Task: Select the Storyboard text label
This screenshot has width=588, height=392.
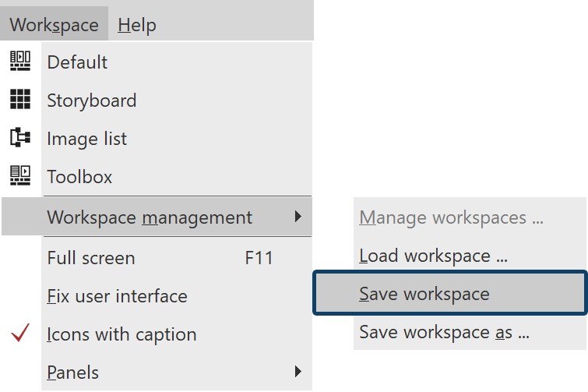Action: click(91, 101)
